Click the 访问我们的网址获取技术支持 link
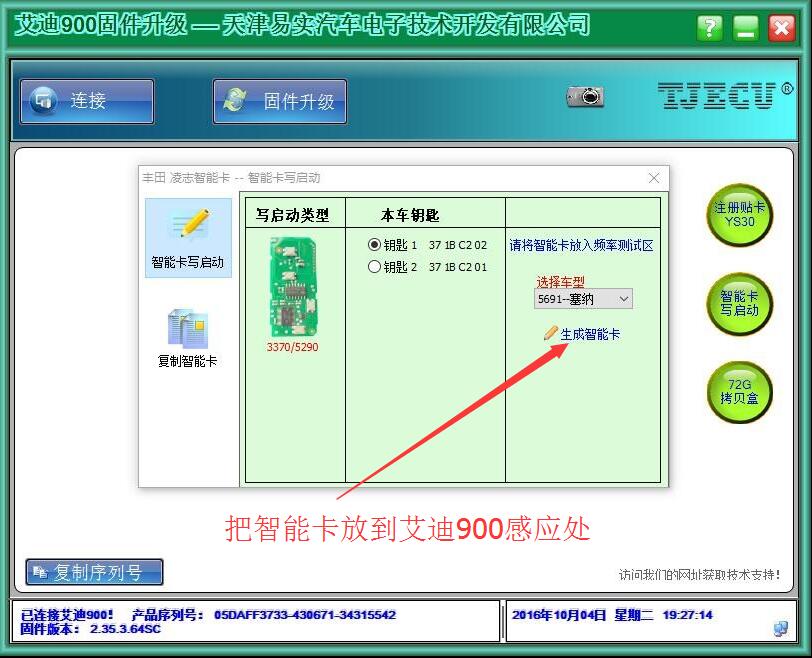This screenshot has width=812, height=658. (700, 575)
